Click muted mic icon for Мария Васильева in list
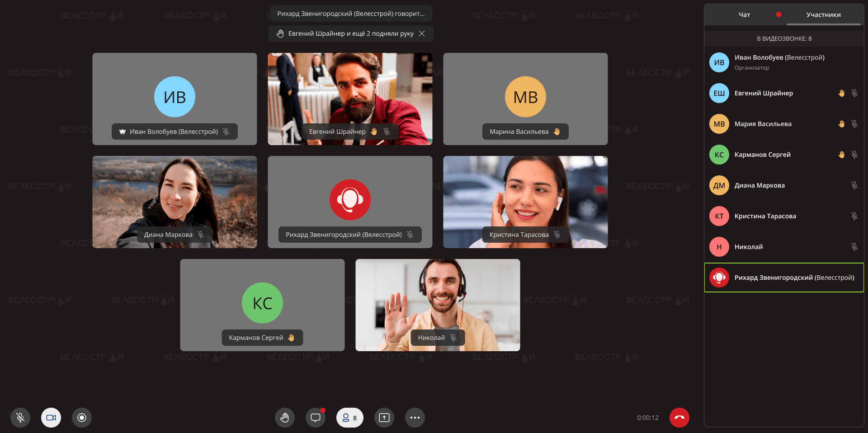868x433 pixels. coord(854,124)
